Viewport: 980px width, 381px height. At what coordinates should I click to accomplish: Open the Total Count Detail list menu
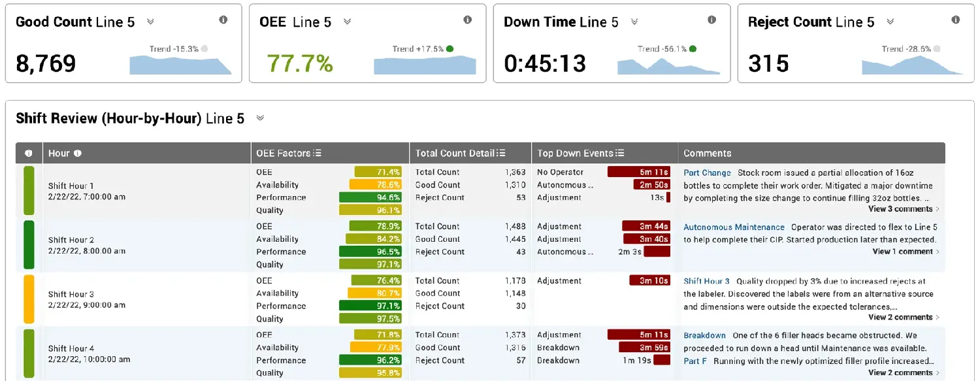coord(502,154)
